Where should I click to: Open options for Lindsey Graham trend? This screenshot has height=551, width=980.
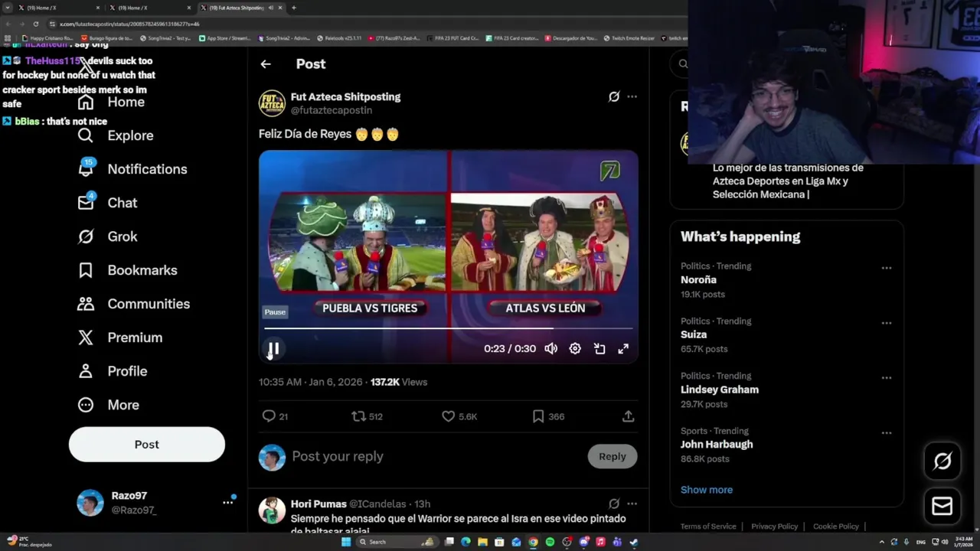tap(887, 378)
